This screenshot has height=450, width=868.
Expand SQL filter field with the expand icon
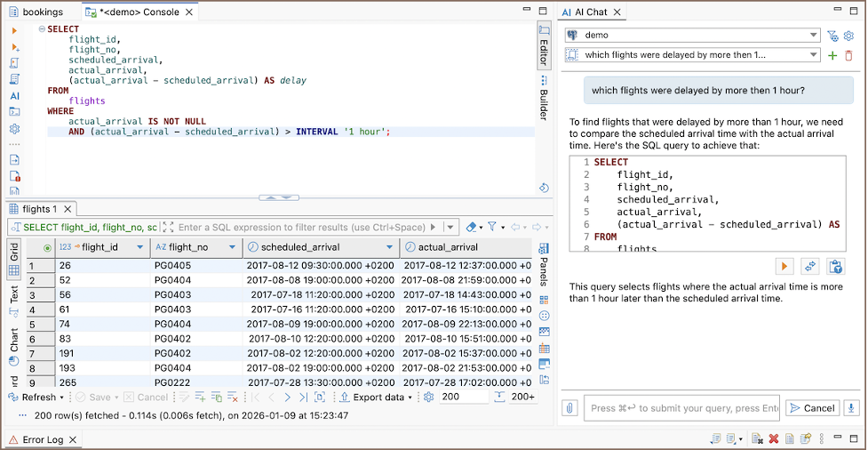coord(169,227)
